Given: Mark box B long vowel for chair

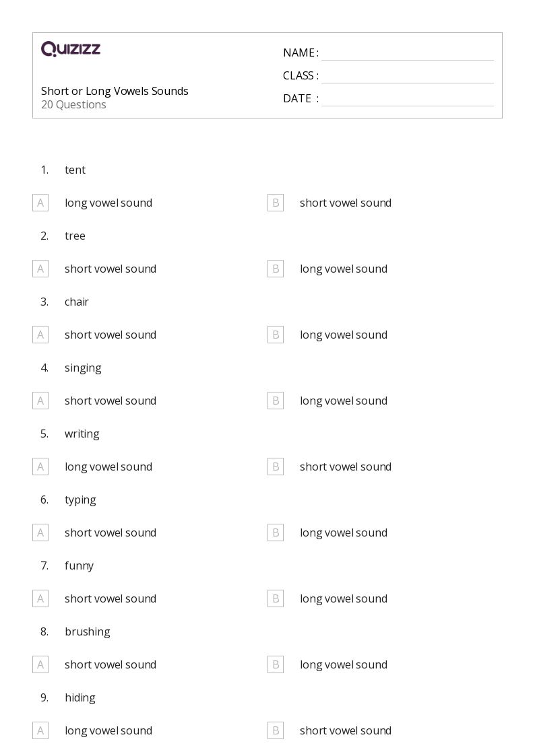Looking at the screenshot, I should coord(276,335).
